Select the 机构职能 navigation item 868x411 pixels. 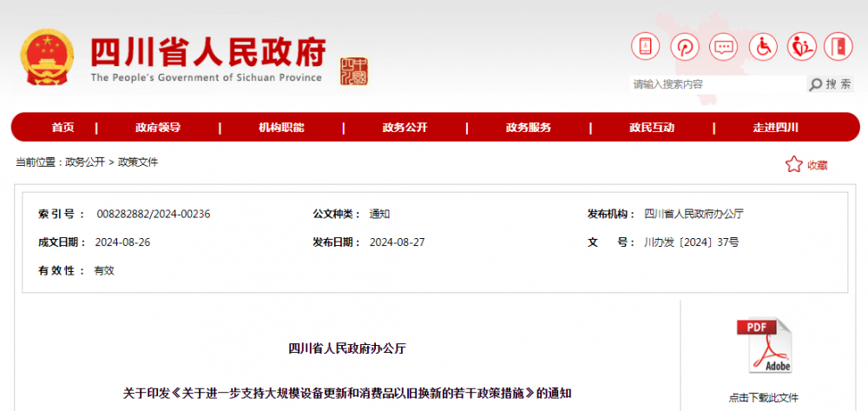(x=281, y=128)
